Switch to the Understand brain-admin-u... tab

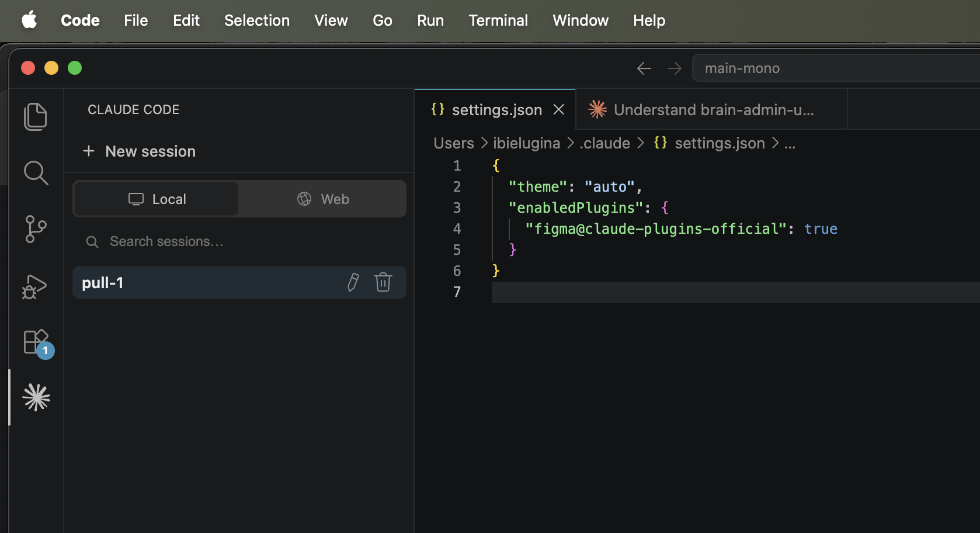click(x=711, y=109)
